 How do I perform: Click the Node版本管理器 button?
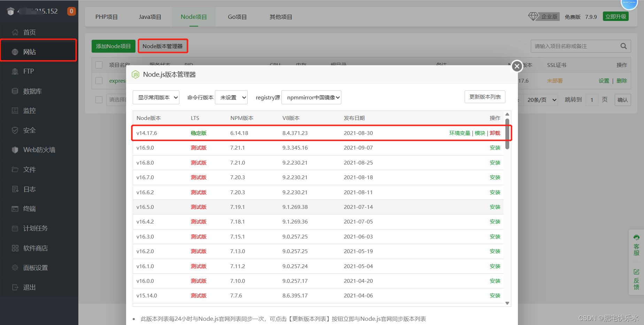163,46
